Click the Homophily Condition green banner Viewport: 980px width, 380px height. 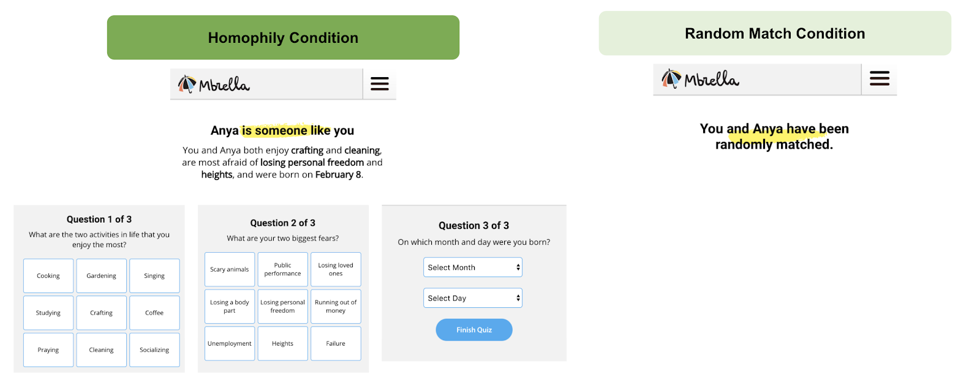283,37
